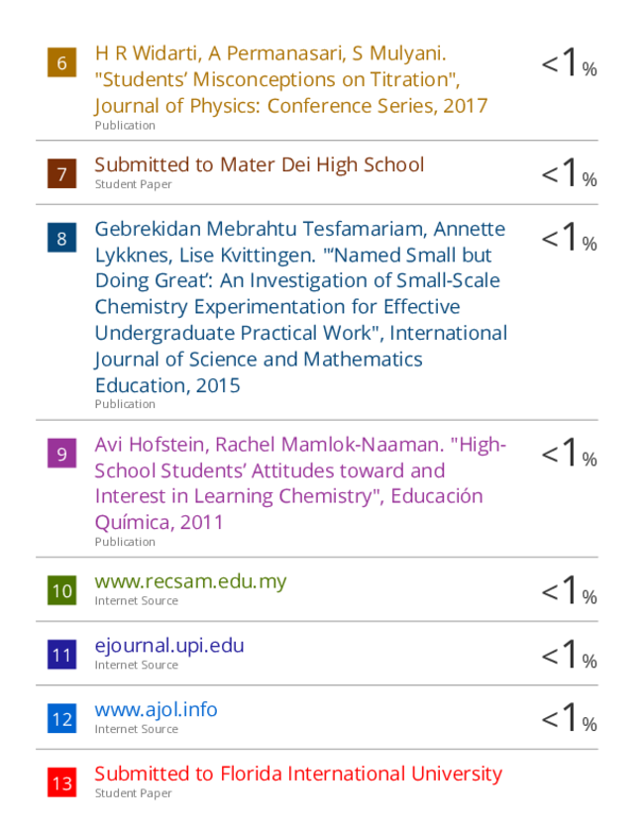Select the red number 13 badge
Viewport: 644px width, 833px height.
pos(61,782)
